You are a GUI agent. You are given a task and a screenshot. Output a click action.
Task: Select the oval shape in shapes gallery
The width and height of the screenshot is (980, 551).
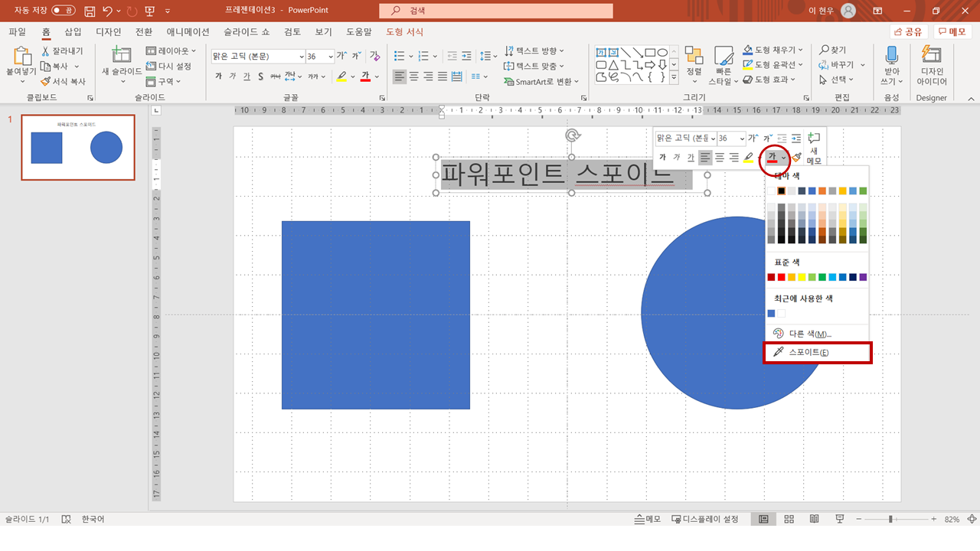(x=662, y=52)
